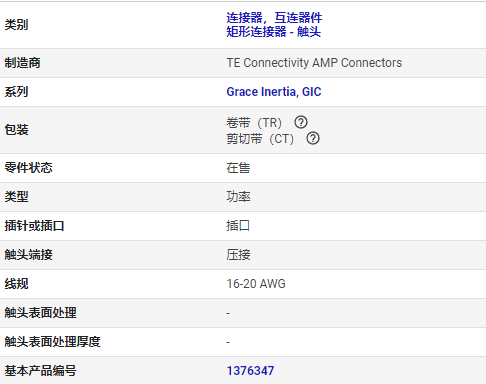Open 连接器, 互连器件 category link
The width and height of the screenshot is (486, 384).
pyautogui.click(x=274, y=18)
